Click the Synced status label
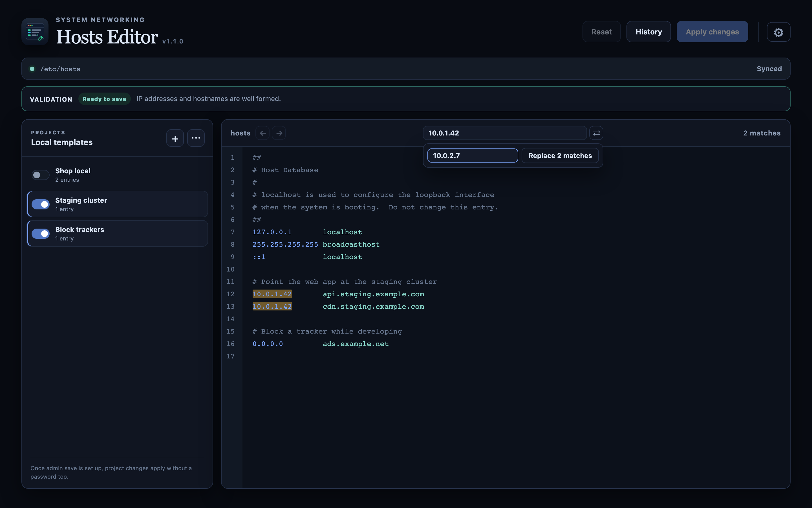Viewport: 812px width, 508px height. click(x=769, y=69)
